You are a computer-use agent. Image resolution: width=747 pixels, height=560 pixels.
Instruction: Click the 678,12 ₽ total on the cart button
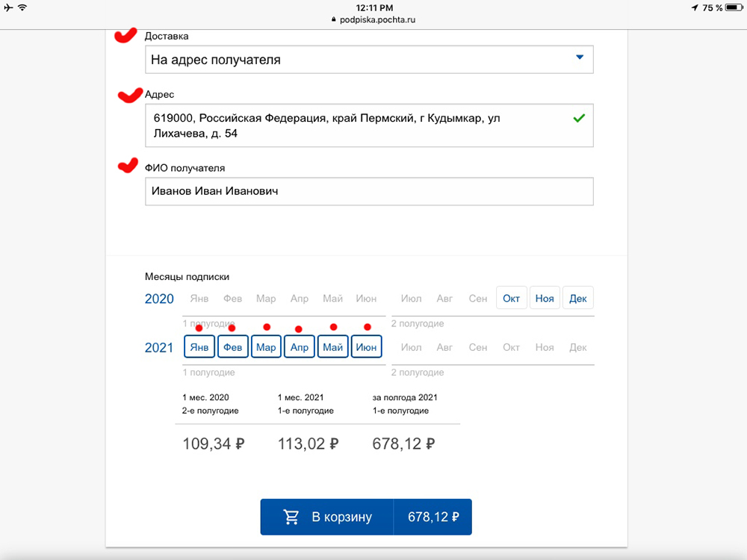coord(433,517)
